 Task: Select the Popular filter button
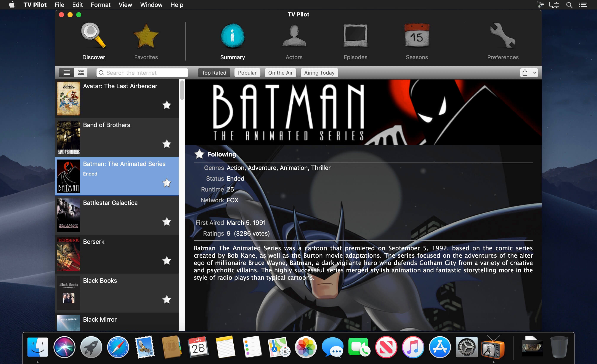click(247, 73)
